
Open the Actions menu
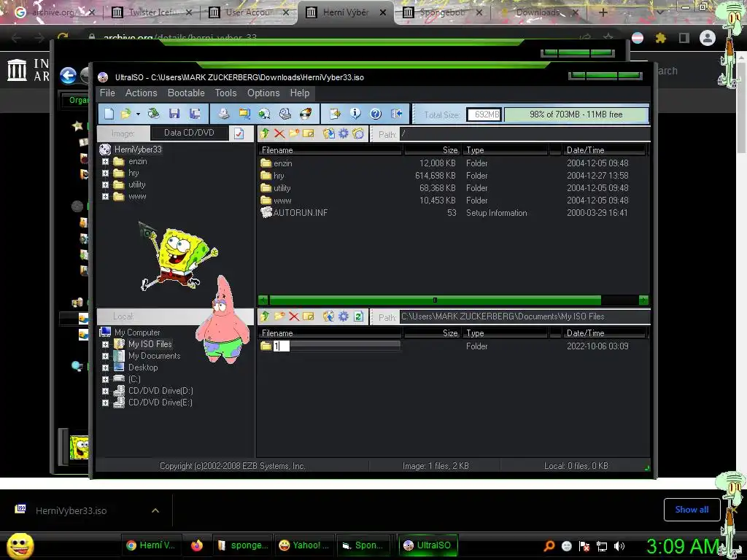pyautogui.click(x=141, y=93)
